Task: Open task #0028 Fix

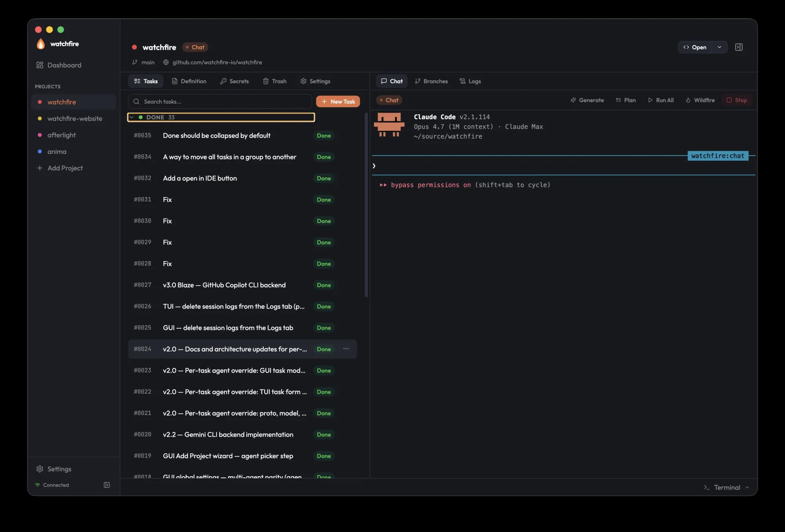Action: tap(243, 264)
